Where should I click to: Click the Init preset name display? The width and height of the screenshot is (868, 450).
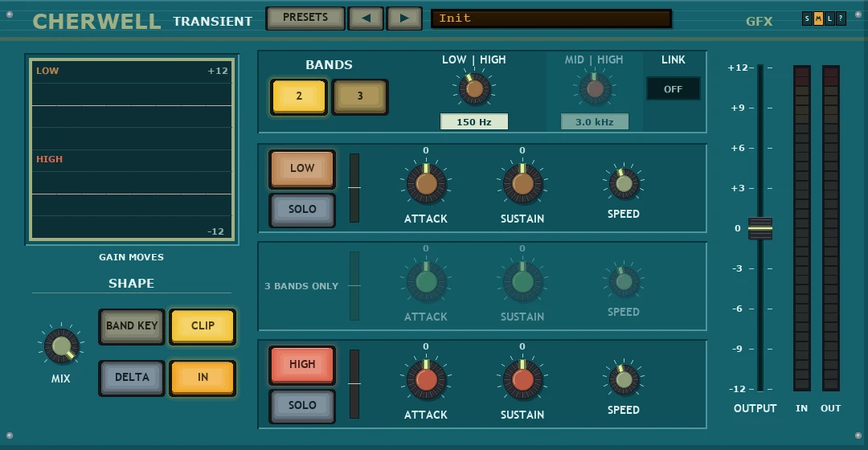pyautogui.click(x=551, y=18)
